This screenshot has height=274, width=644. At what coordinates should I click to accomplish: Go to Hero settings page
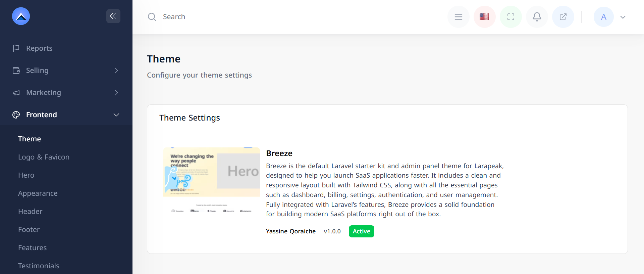[x=26, y=175]
